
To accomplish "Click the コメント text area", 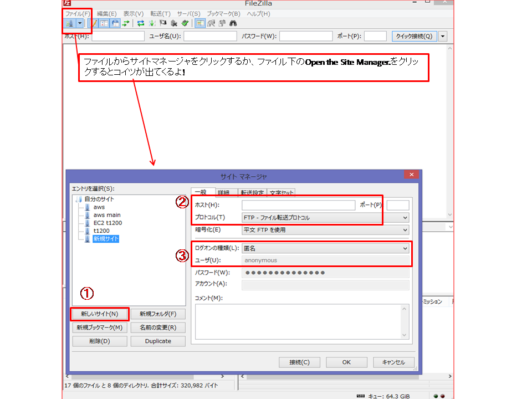I will click(302, 321).
